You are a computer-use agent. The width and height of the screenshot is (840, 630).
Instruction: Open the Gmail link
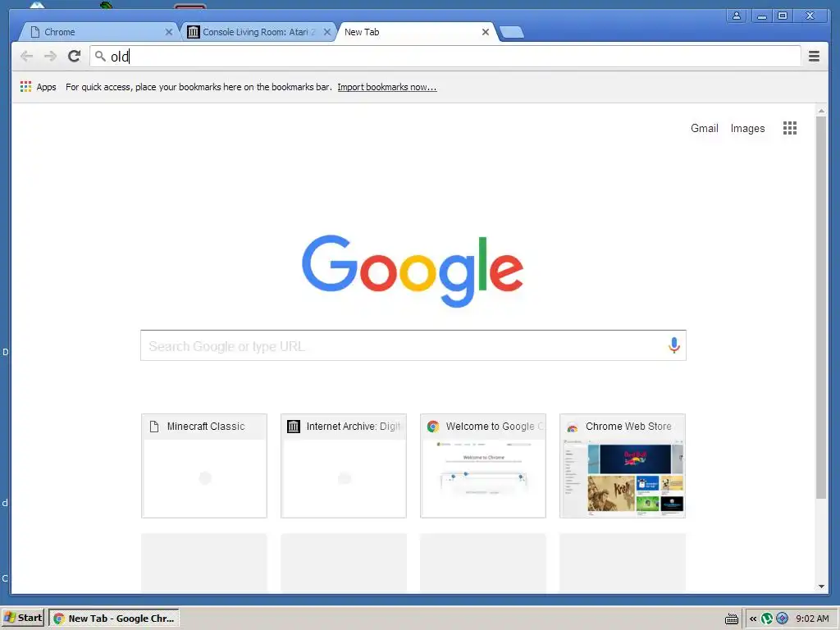tap(704, 129)
